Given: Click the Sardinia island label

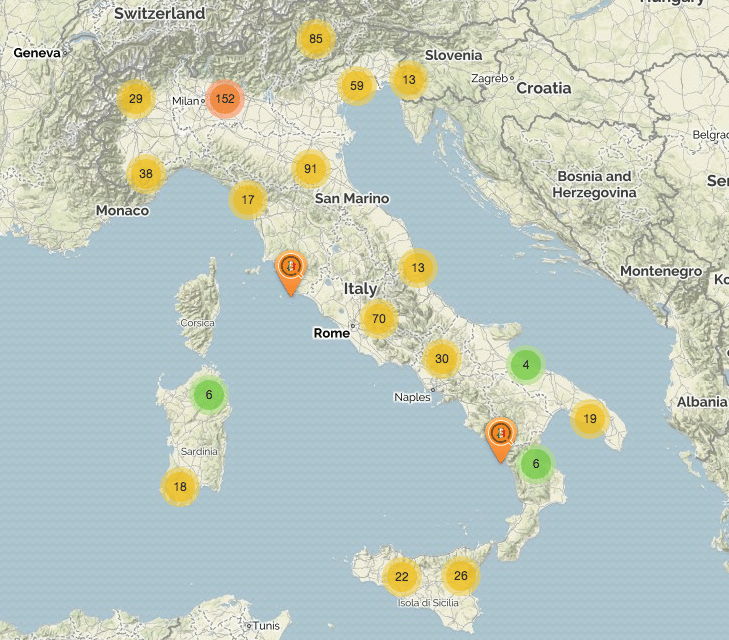Looking at the screenshot, I should (x=199, y=451).
